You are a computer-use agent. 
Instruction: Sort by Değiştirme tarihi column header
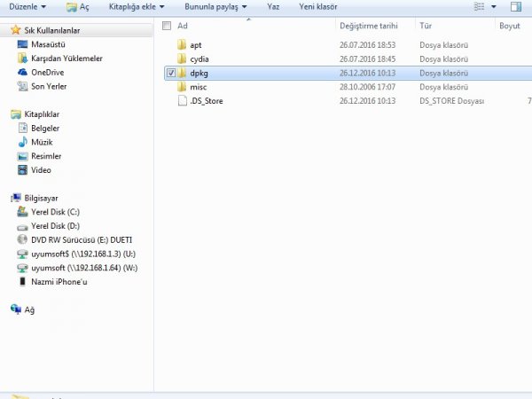pyautogui.click(x=368, y=26)
